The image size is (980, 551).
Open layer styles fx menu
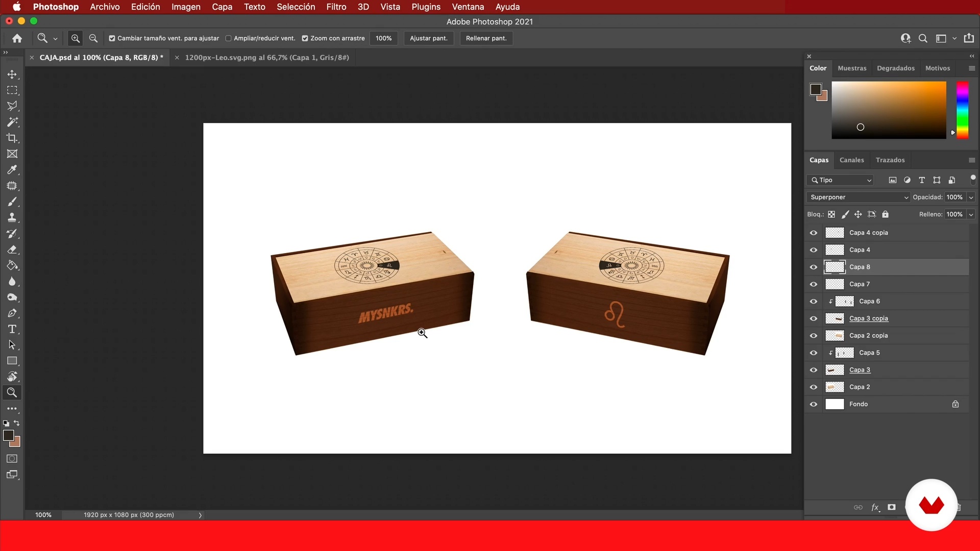(875, 507)
